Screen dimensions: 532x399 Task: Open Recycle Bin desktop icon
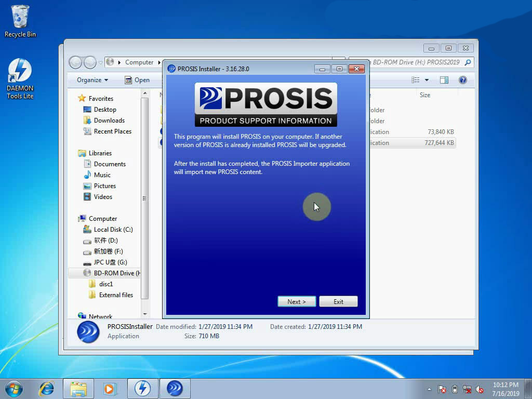(20, 21)
